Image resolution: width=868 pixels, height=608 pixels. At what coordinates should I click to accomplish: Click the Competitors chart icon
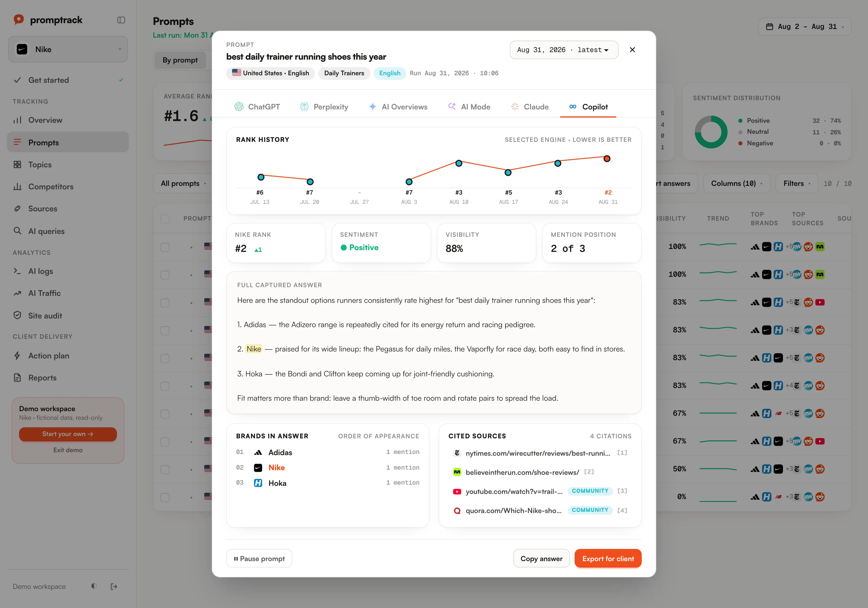[17, 186]
